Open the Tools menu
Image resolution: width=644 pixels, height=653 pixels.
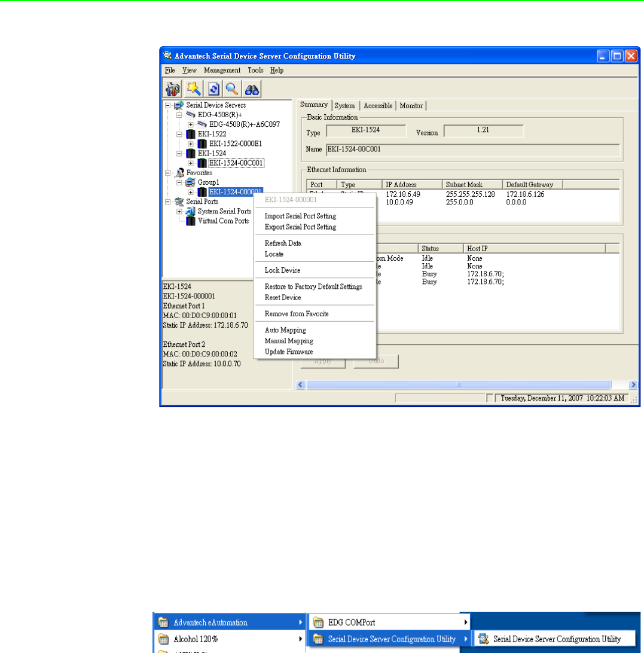(255, 71)
